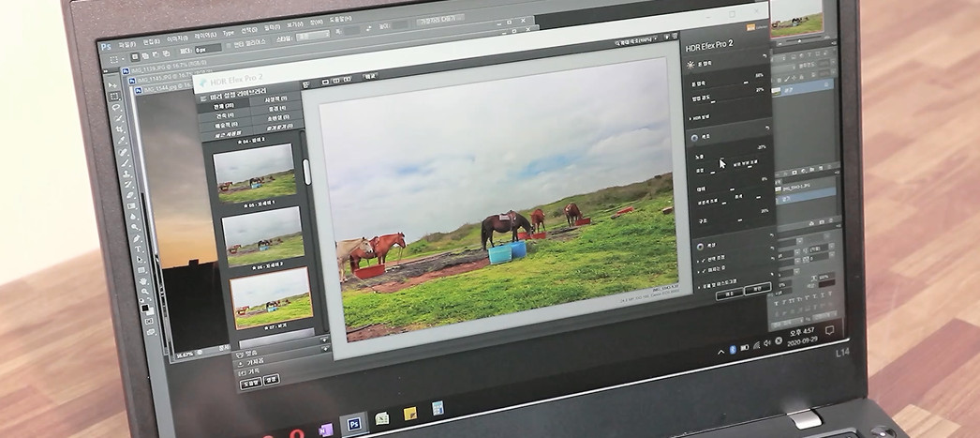Viewport: 980px width, 438px height.
Task: Open Photoshop from Windows taskbar
Action: click(354, 424)
